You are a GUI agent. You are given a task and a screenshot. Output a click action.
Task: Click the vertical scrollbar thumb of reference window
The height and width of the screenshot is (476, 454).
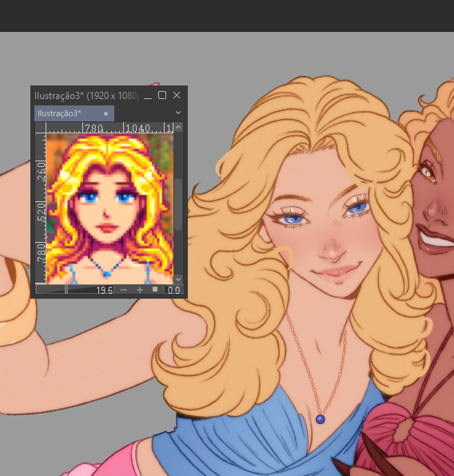178,204
